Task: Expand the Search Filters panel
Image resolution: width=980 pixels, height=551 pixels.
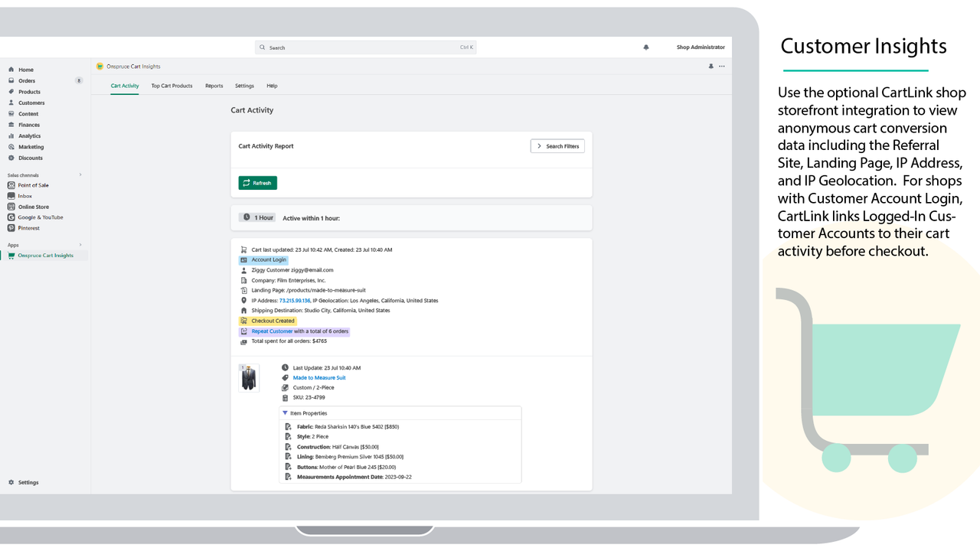Action: point(557,146)
